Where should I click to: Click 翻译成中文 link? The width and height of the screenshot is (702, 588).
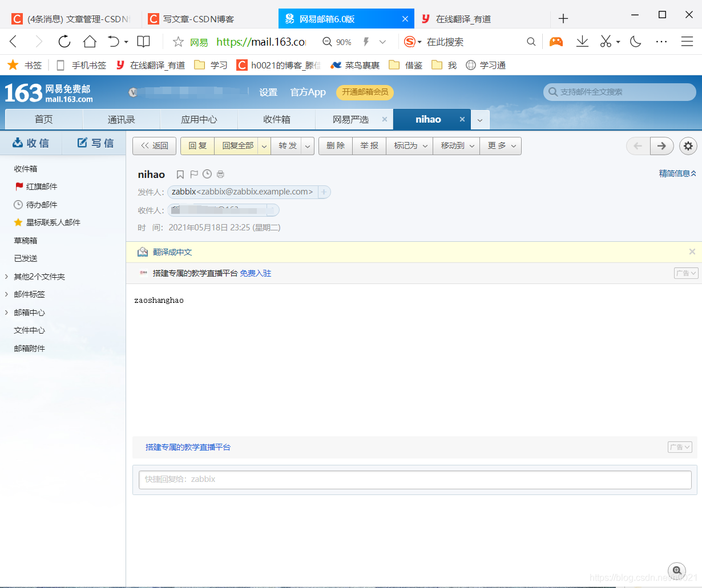(x=172, y=252)
